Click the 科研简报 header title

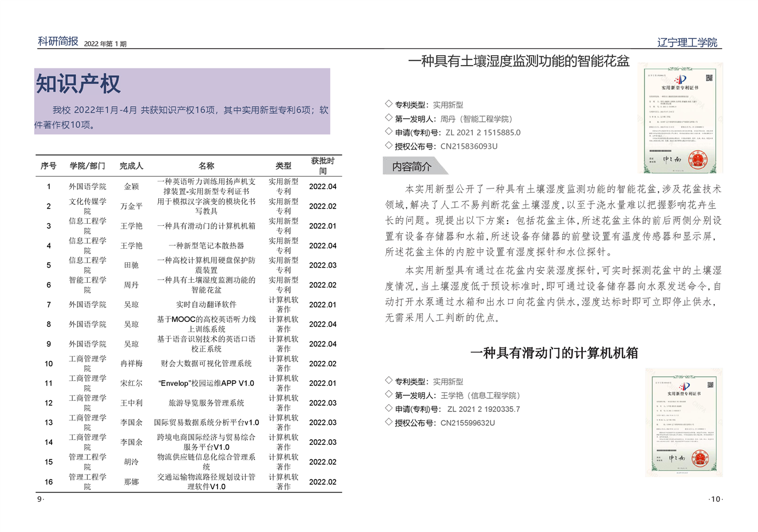58,41
